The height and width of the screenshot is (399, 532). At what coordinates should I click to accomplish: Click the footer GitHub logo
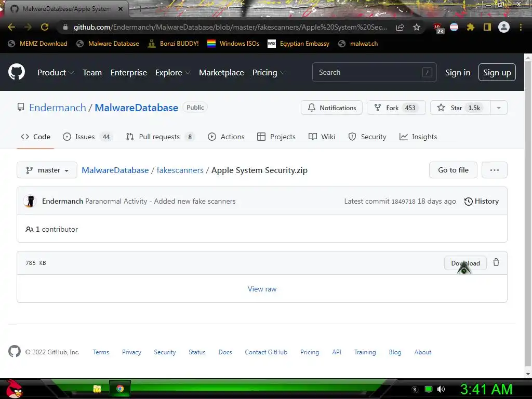(x=15, y=351)
